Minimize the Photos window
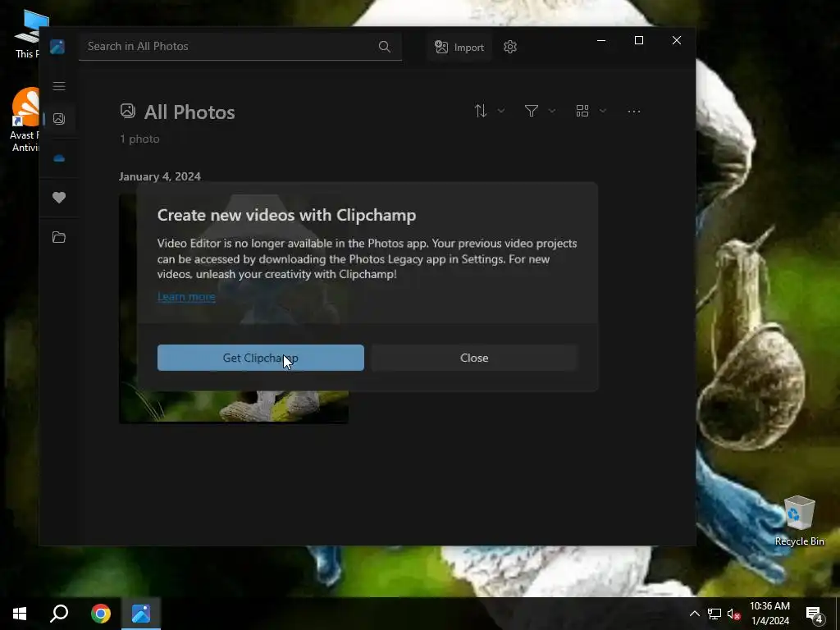 click(x=601, y=41)
